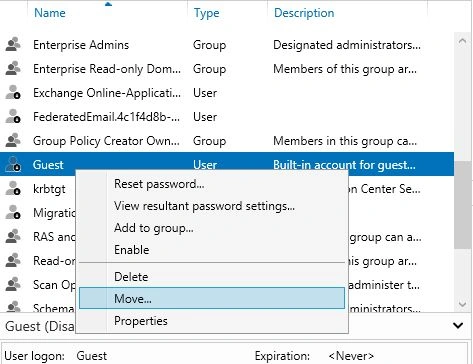Click the Enterprise Read-only Domain group icon
Viewport: 473px width, 364px height.
(x=13, y=69)
